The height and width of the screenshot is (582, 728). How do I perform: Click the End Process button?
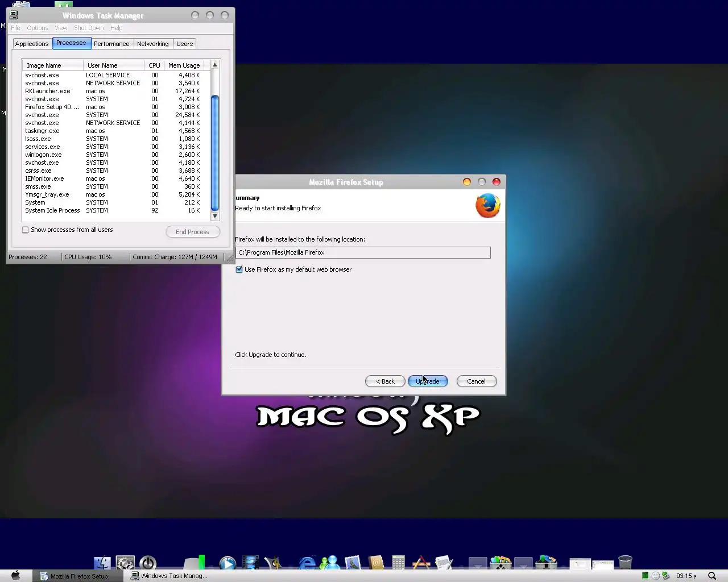(x=193, y=232)
